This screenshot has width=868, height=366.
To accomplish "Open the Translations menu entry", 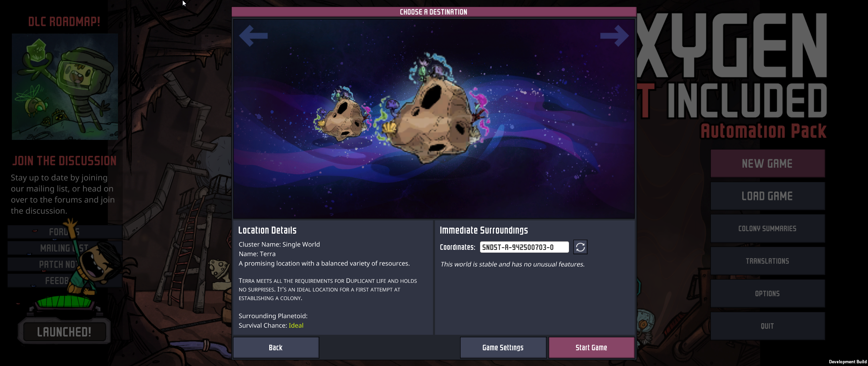I will click(768, 261).
